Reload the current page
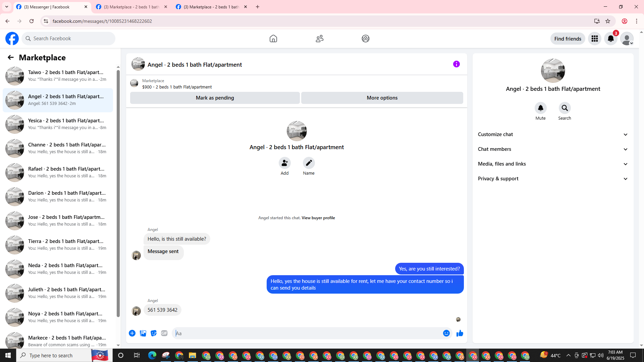Screen dimensions: 644x362 pyautogui.click(x=32, y=21)
